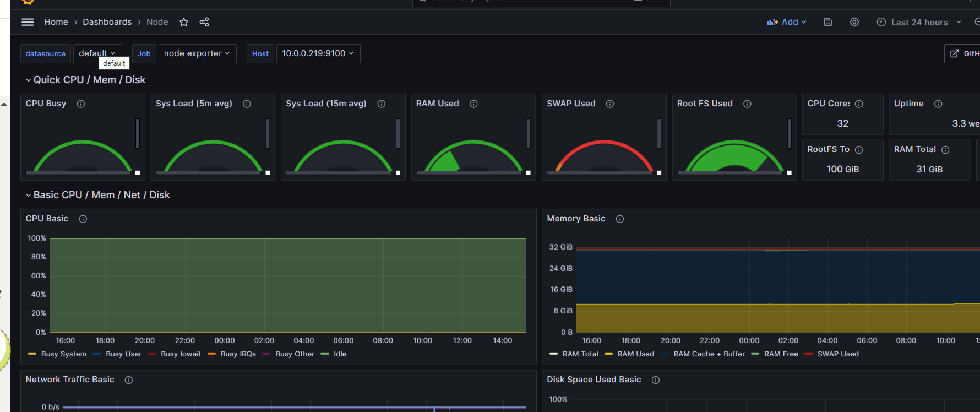Click the Node breadcrumb

(x=157, y=22)
